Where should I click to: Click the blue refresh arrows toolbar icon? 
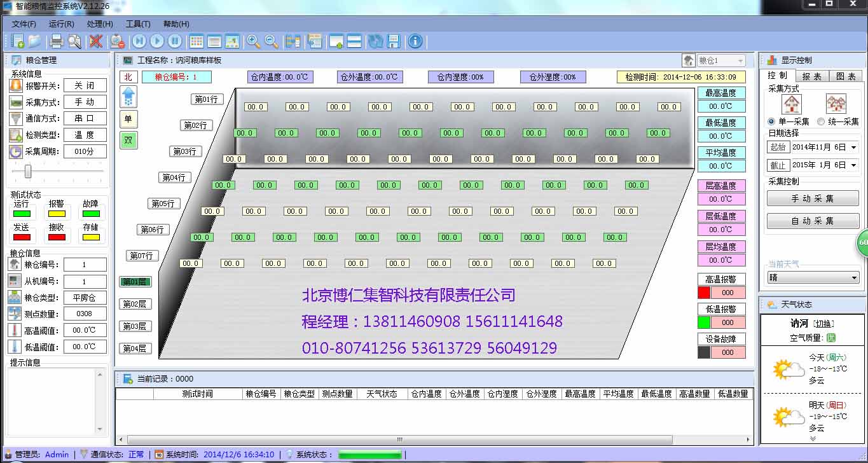point(376,41)
